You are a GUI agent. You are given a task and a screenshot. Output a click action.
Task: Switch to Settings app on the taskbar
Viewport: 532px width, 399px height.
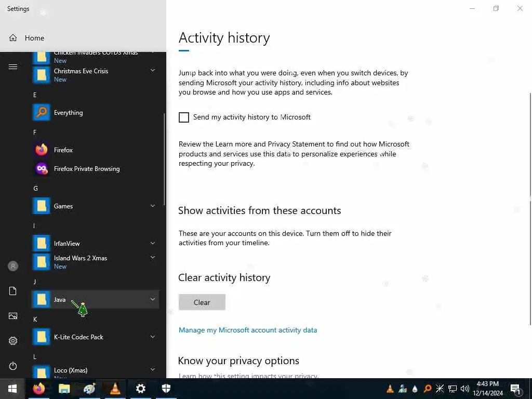point(140,389)
